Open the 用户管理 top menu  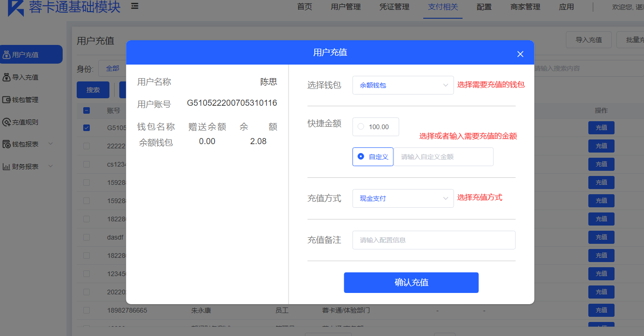click(x=346, y=7)
